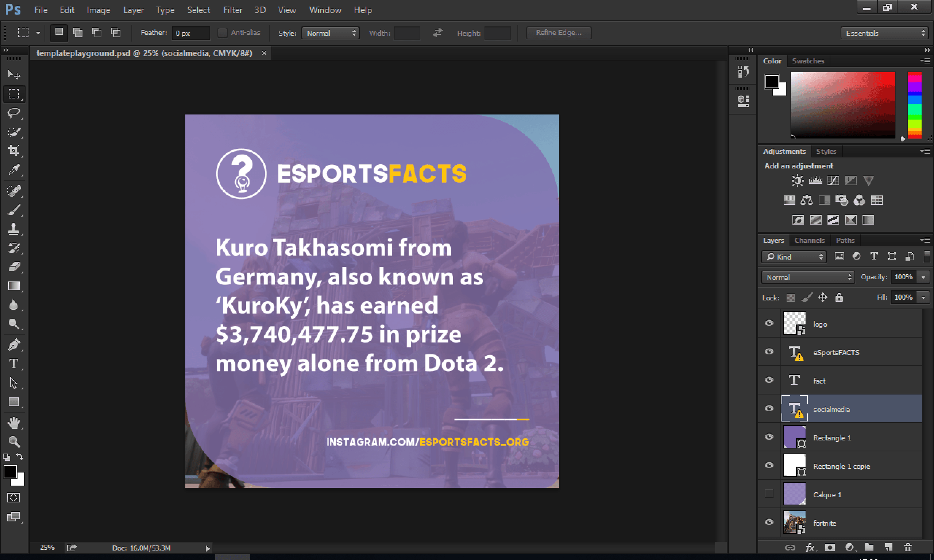Hide the logo layer

click(769, 323)
